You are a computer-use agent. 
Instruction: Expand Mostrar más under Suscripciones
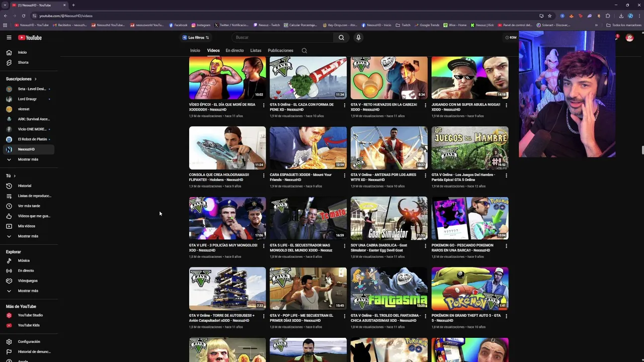pyautogui.click(x=29, y=159)
